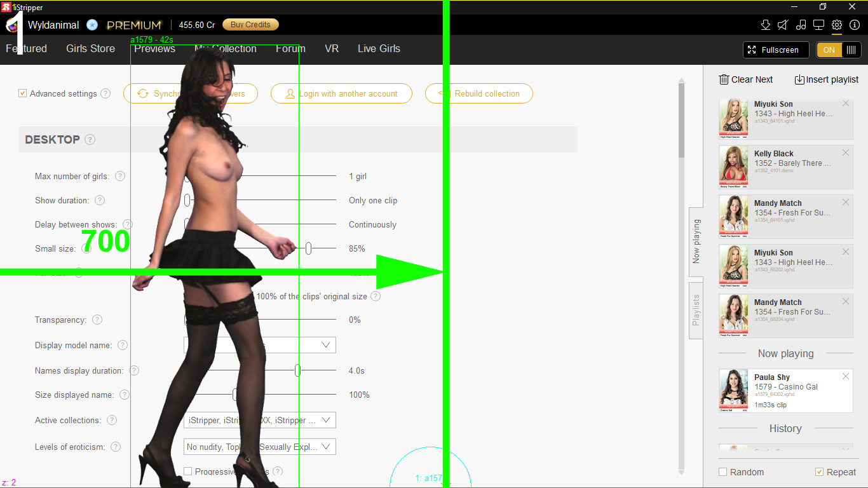Toggle the Advanced settings checkbox
The image size is (868, 488).
click(x=23, y=93)
